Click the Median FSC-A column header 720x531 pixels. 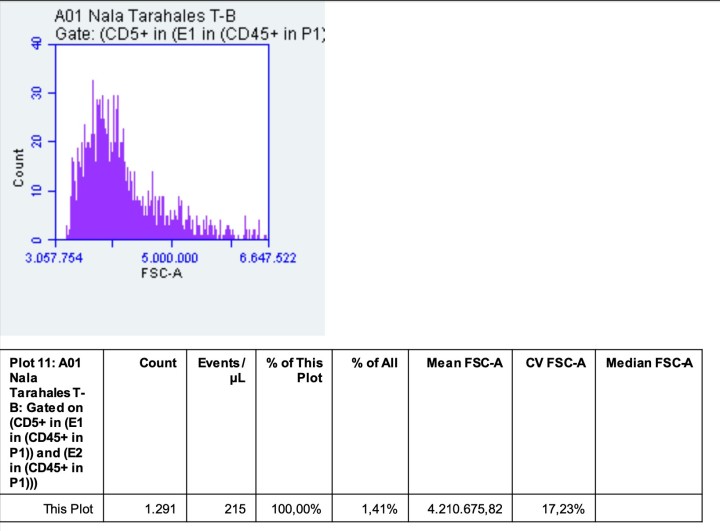pos(650,363)
